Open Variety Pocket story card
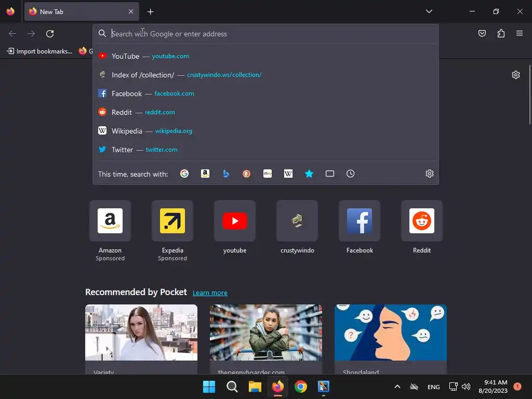The image size is (532, 399). [141, 339]
